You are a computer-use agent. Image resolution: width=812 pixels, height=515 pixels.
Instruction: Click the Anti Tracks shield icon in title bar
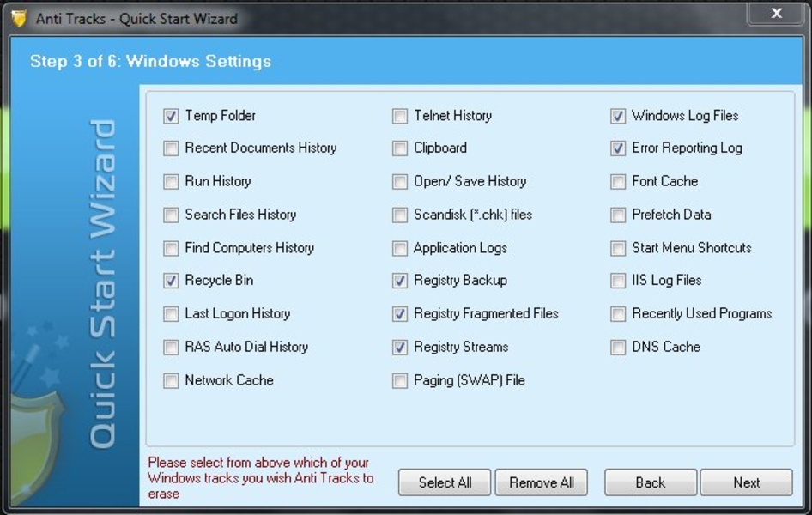point(19,18)
